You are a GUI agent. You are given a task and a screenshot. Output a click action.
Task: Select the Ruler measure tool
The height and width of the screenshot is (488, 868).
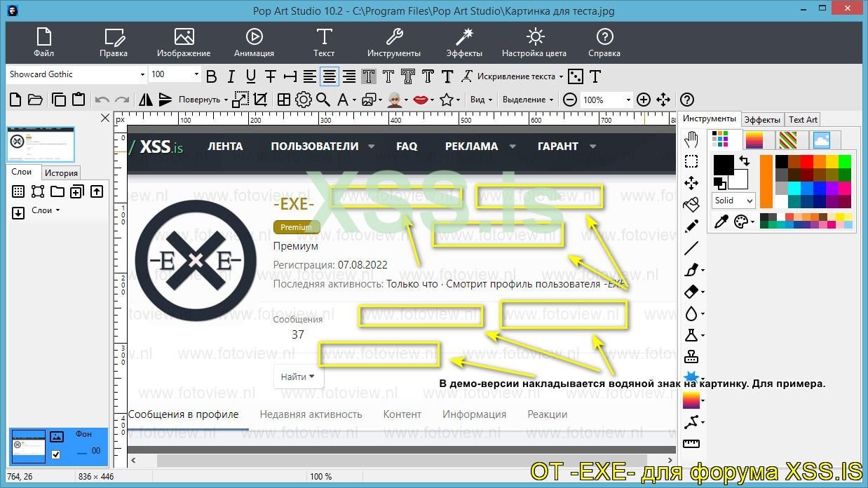click(691, 444)
